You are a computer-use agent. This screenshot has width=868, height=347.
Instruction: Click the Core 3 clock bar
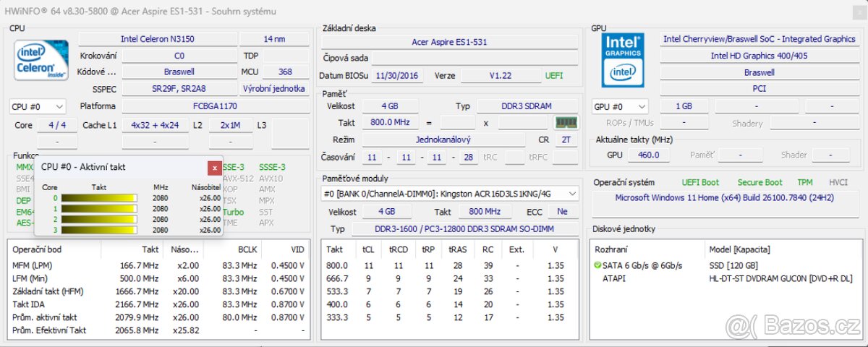(x=99, y=230)
